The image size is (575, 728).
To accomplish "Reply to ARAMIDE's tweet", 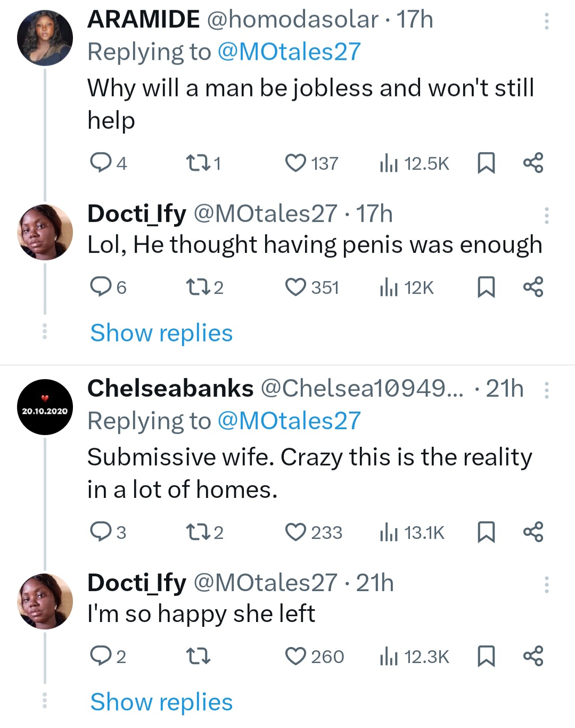I will (100, 163).
